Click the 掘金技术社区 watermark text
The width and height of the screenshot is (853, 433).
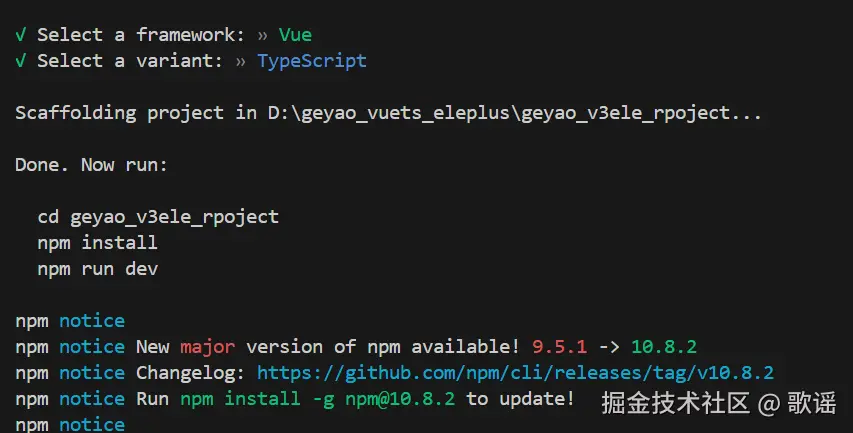pos(674,404)
